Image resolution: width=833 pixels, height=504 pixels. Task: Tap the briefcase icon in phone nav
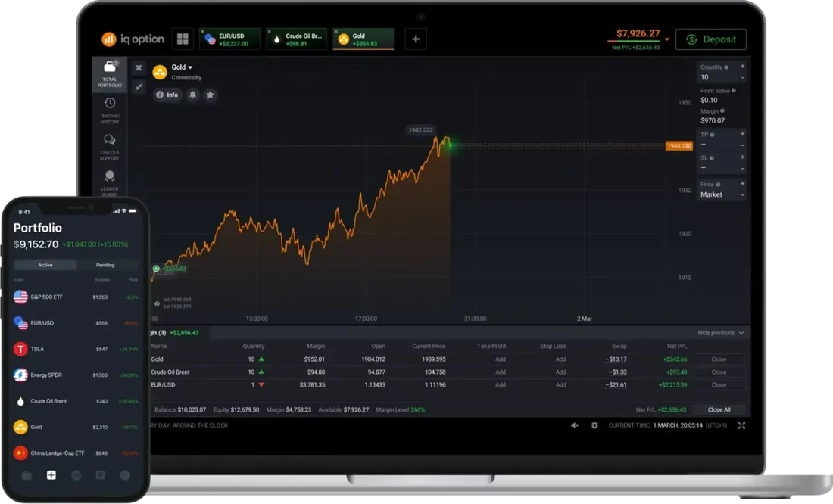pos(27,475)
